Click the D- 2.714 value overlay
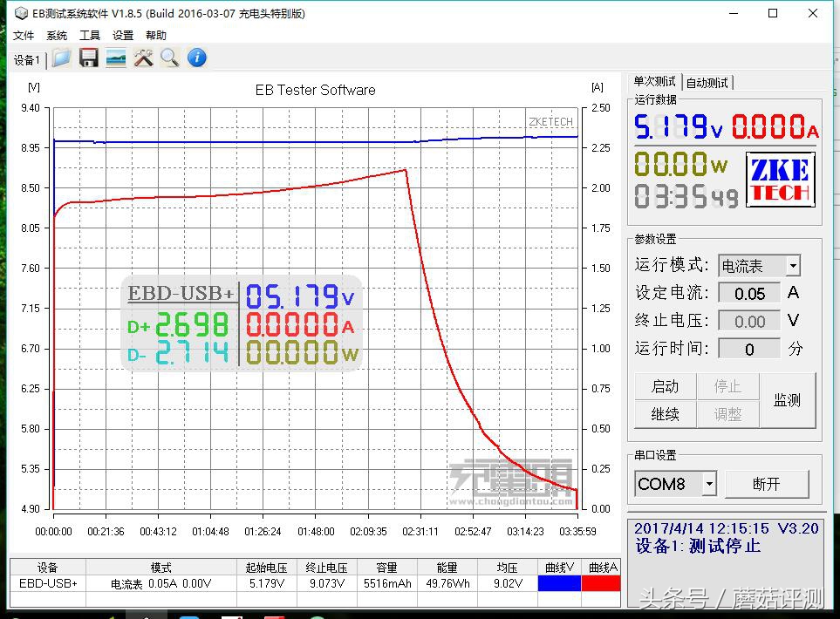Image resolution: width=840 pixels, height=619 pixels. (x=179, y=353)
